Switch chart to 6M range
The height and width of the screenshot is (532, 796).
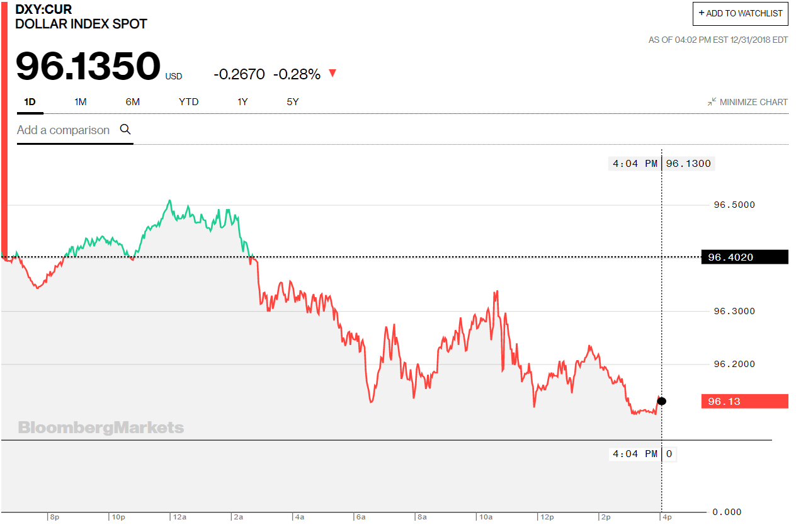point(132,101)
